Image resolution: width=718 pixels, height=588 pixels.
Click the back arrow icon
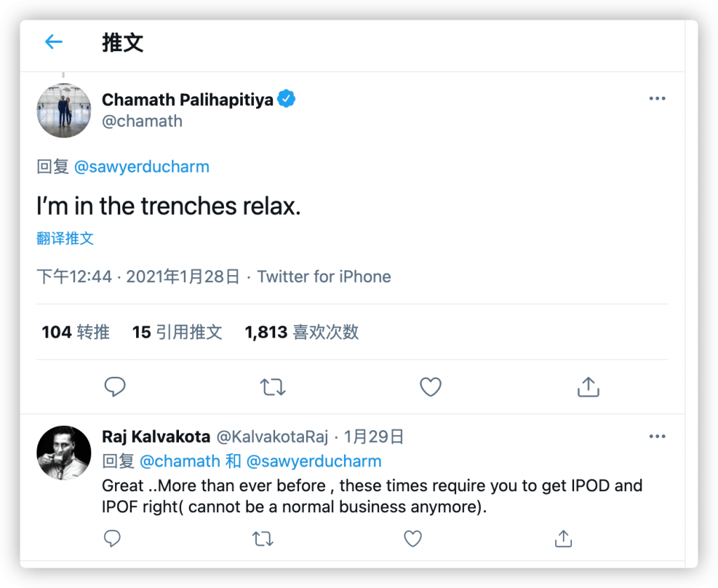(54, 42)
